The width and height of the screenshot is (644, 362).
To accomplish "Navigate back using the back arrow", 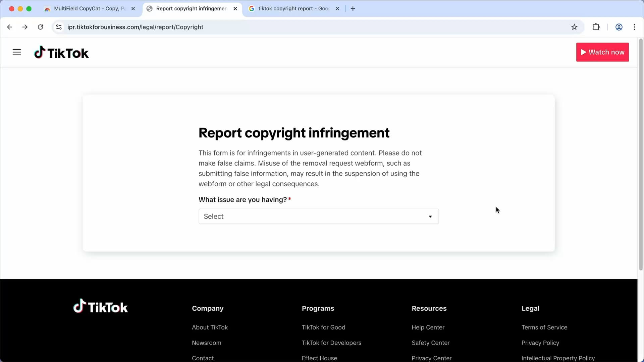I will click(x=9, y=27).
